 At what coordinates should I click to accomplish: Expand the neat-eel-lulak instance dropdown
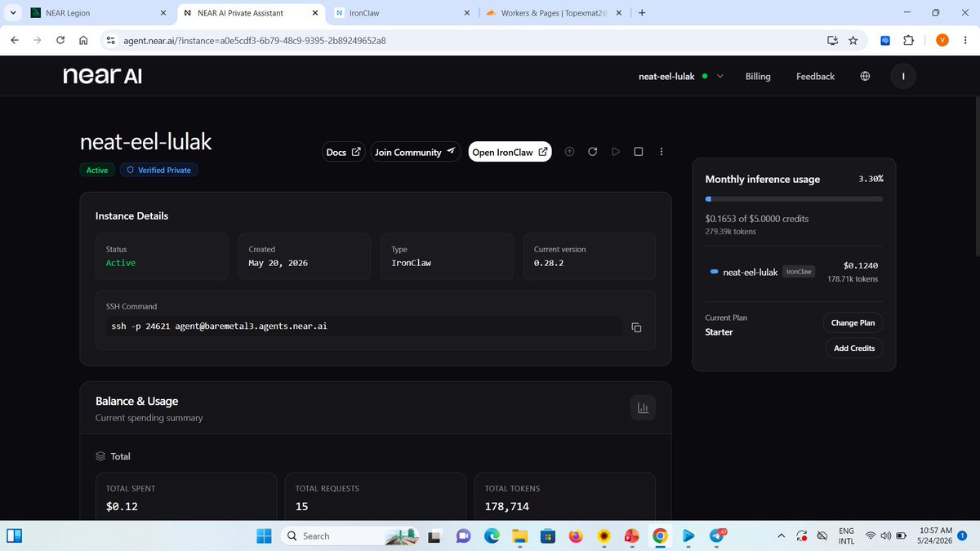tap(719, 76)
